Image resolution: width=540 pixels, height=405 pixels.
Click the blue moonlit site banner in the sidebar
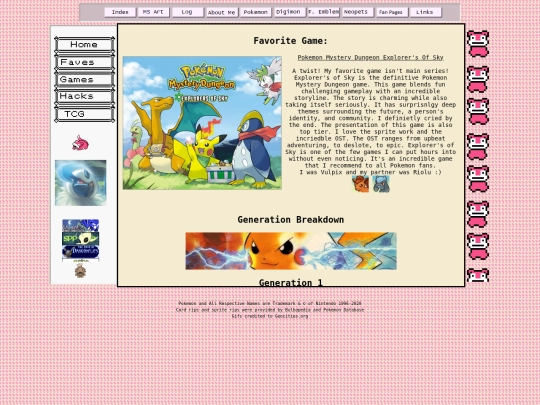pyautogui.click(x=81, y=225)
